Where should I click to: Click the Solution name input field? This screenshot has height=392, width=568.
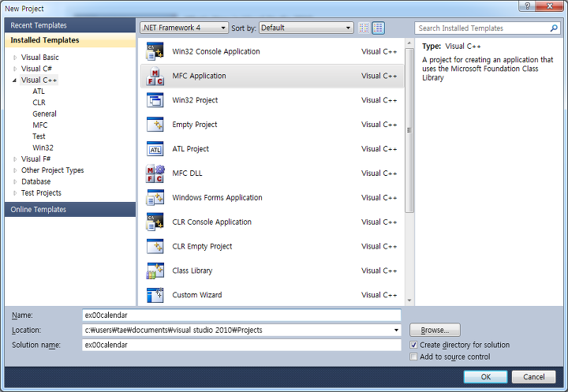[241, 345]
